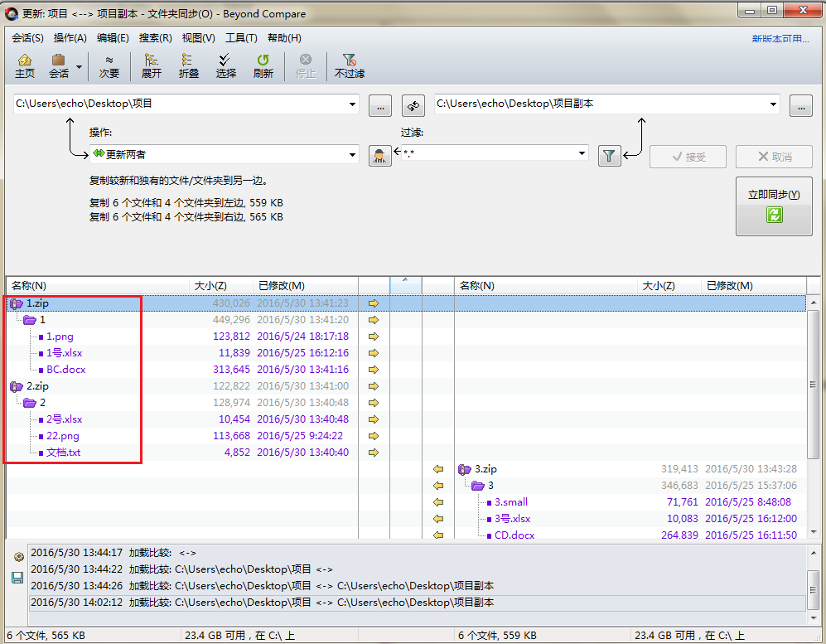826x644 pixels.
Task: Click the 折叠 (Collapse all) toolbar icon
Action: pos(188,65)
